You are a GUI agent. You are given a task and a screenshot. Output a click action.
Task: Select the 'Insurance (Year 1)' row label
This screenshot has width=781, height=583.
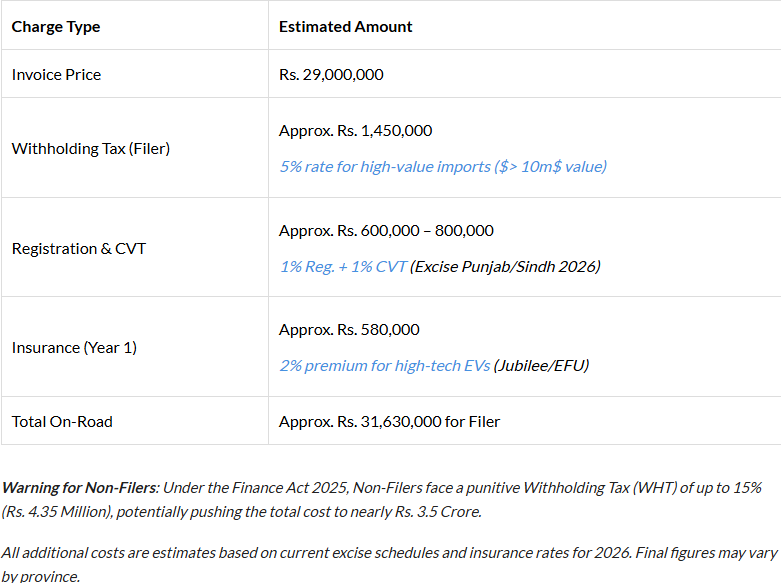(x=74, y=347)
